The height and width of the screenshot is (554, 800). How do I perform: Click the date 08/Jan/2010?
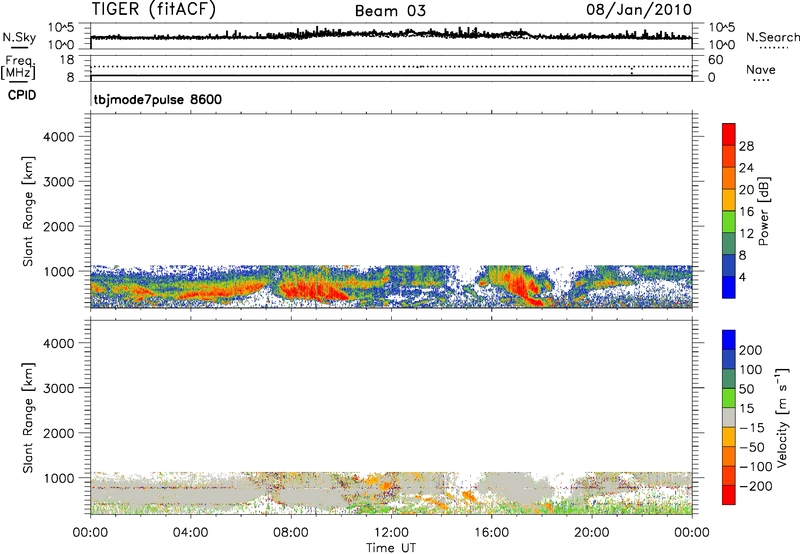coord(639,9)
